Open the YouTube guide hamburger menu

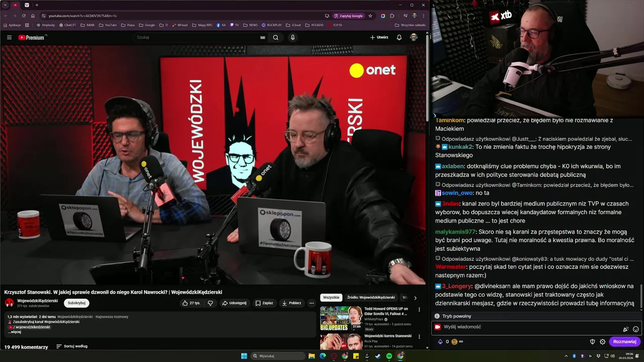pos(9,37)
